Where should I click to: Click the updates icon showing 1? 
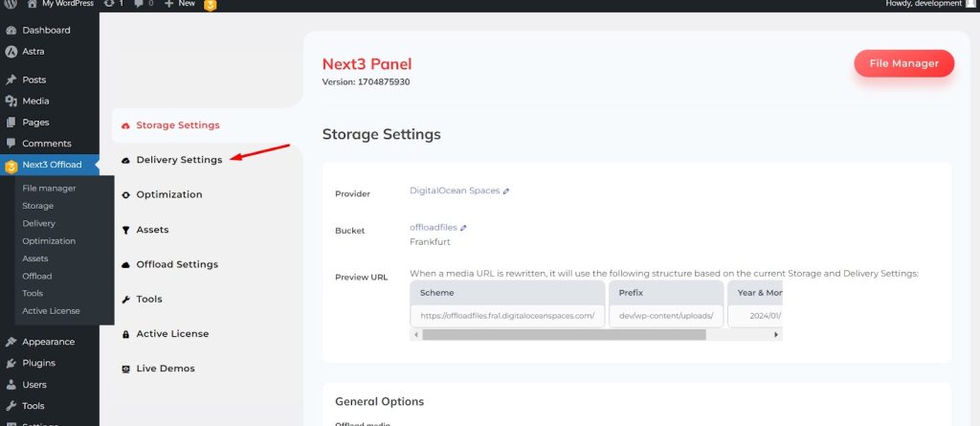tap(113, 4)
